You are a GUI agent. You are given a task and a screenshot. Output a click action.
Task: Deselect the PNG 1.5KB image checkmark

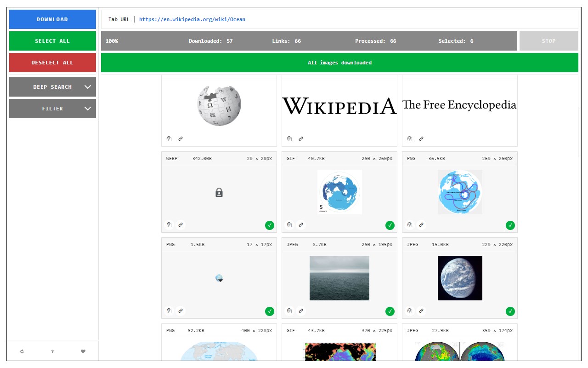point(270,311)
